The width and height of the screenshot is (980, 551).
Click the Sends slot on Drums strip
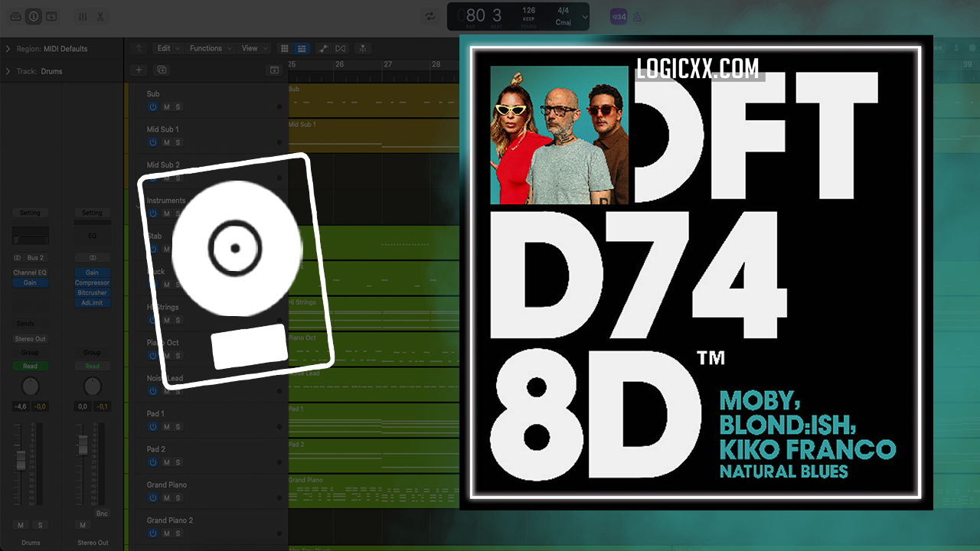25,324
